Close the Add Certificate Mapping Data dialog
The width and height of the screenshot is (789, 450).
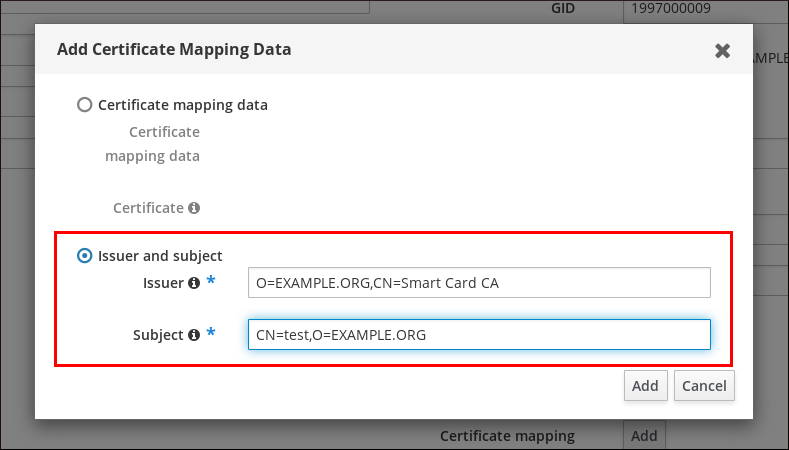coord(722,50)
